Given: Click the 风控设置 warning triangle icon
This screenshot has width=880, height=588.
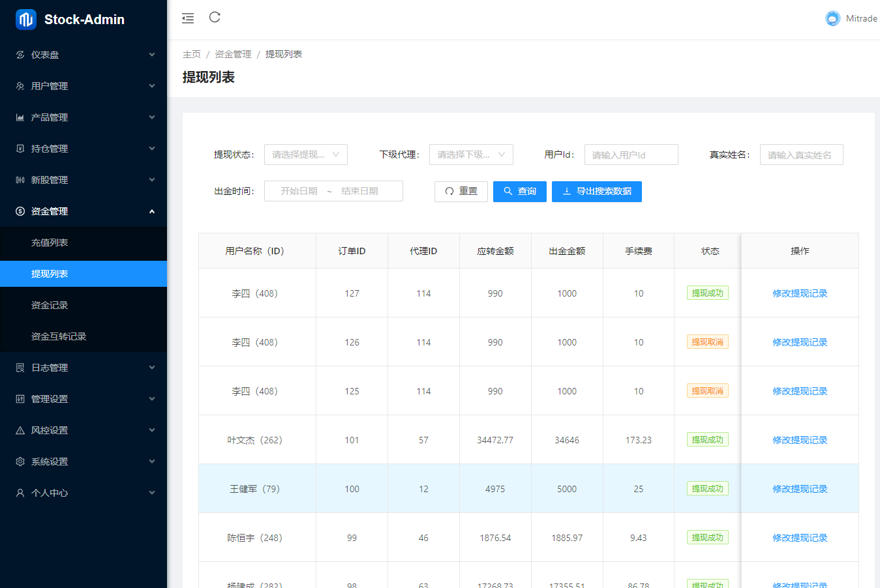Looking at the screenshot, I should coord(20,430).
